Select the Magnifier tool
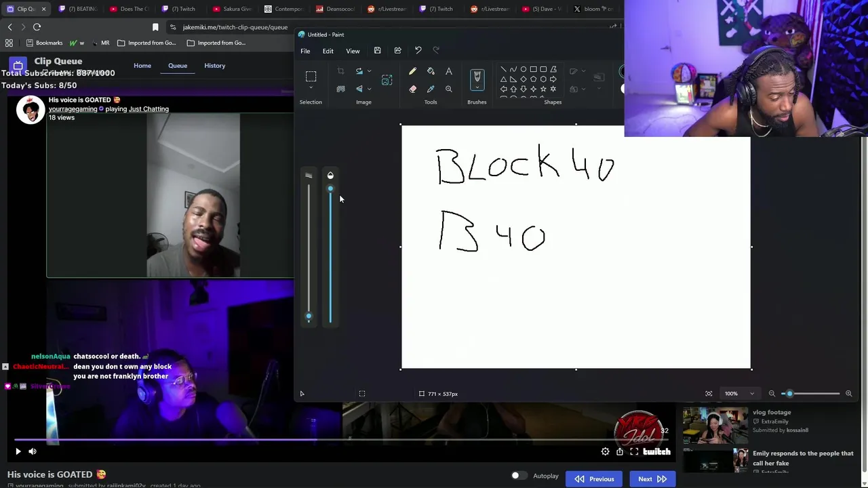This screenshot has height=488, width=868. (x=448, y=89)
